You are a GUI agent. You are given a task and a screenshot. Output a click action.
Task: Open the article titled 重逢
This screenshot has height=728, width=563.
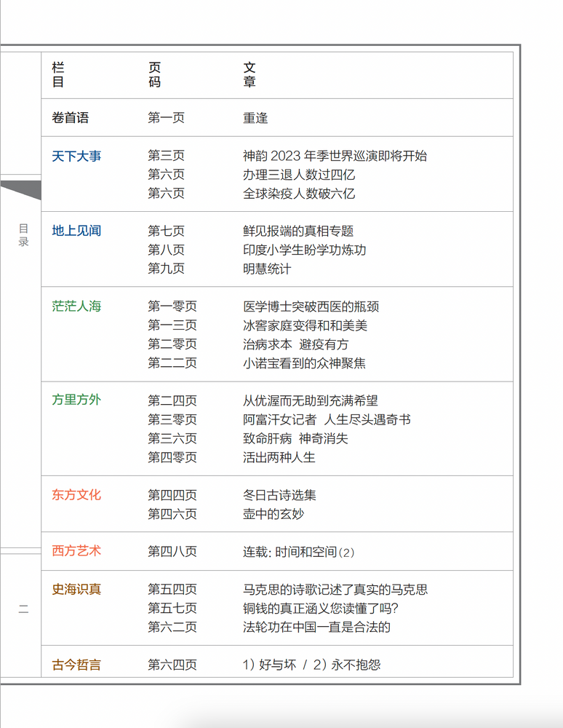point(255,118)
